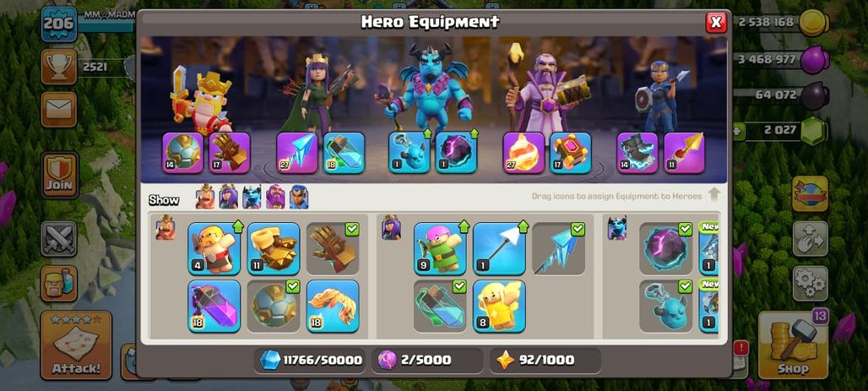Tap the Rage Vial equipment
The width and height of the screenshot is (868, 391).
[214, 307]
